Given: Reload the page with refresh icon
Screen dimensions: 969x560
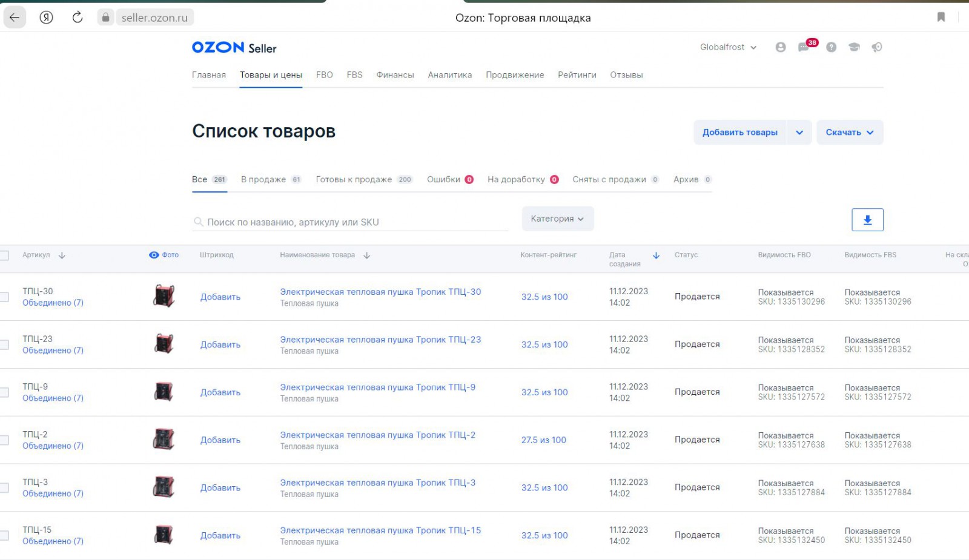Looking at the screenshot, I should [78, 18].
